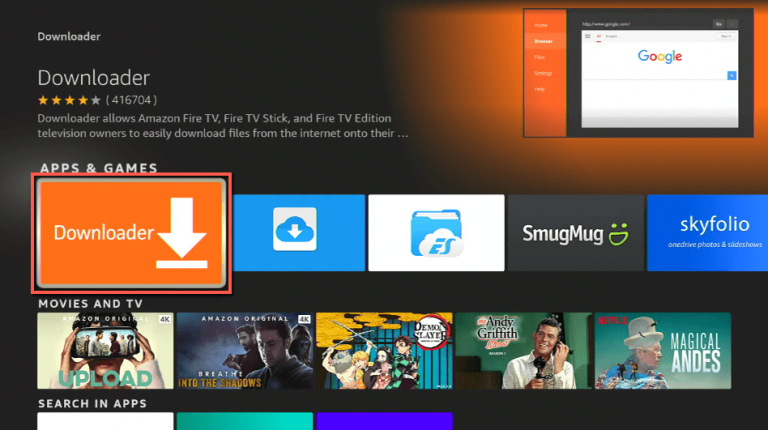Open the Demon Slayer thumbnail
768x430 pixels.
click(x=384, y=351)
